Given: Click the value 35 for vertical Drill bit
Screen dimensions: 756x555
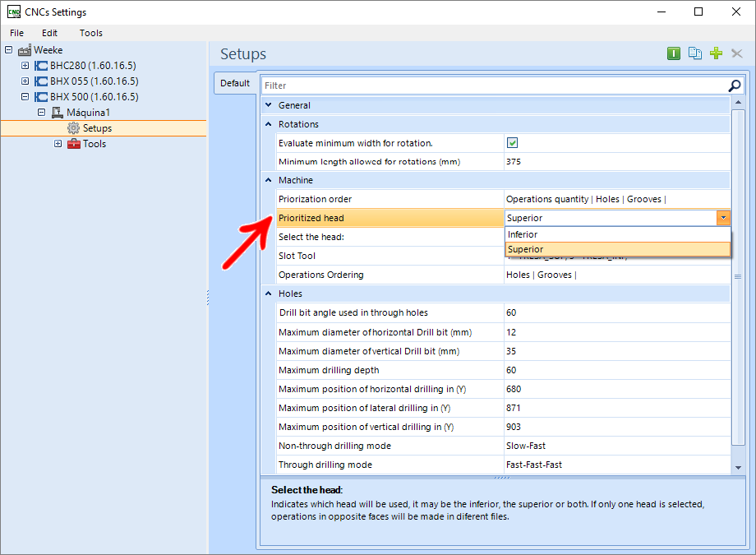Looking at the screenshot, I should coord(511,351).
